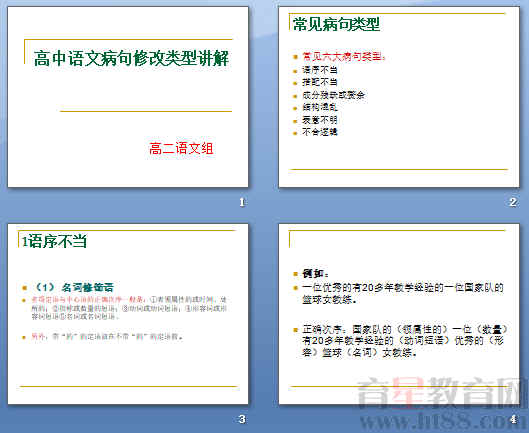Click the 例如 bullet on slide 4
The height and width of the screenshot is (433, 529).
click(x=315, y=273)
